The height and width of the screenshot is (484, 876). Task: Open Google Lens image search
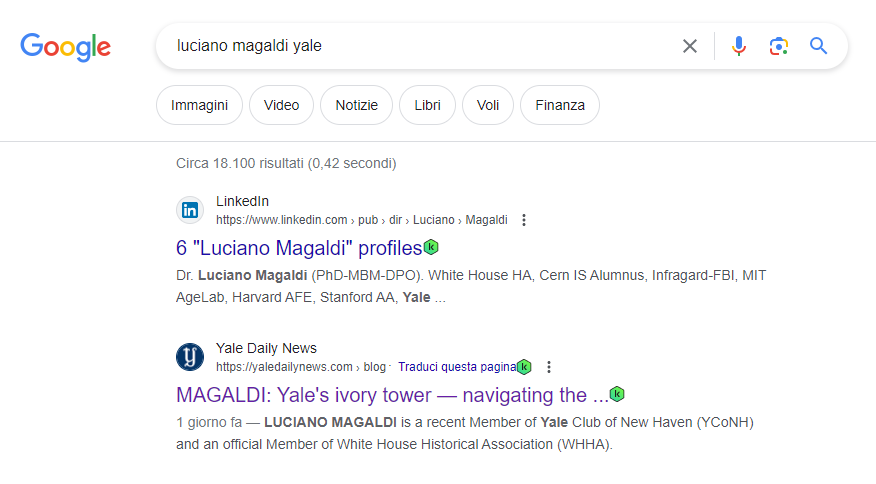pyautogui.click(x=778, y=46)
